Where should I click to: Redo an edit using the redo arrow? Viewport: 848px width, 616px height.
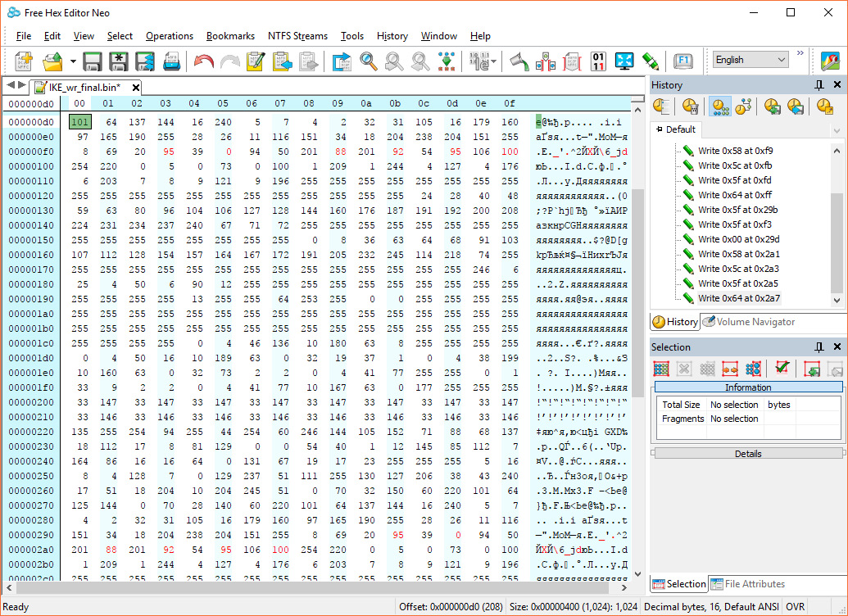tap(229, 61)
